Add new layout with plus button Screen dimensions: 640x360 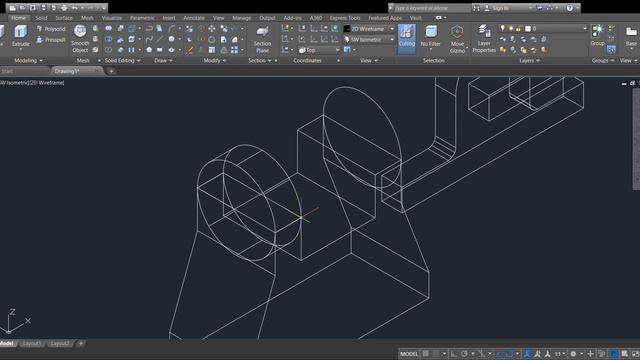[x=81, y=344]
